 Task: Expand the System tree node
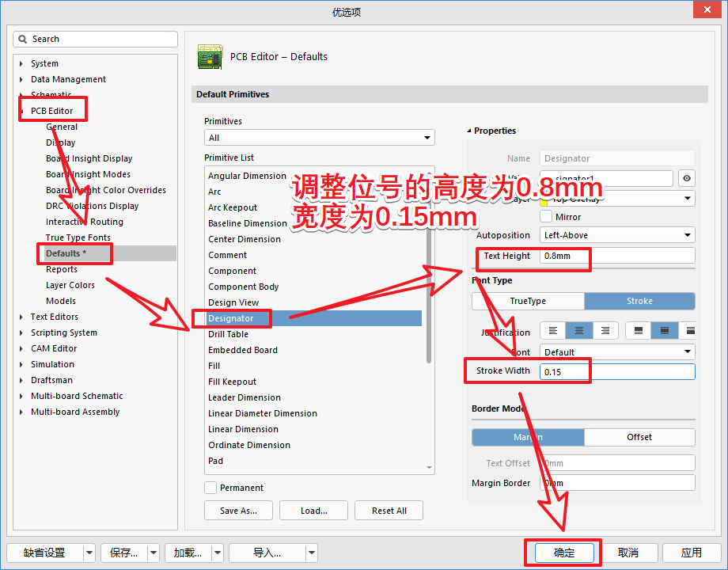(21, 63)
